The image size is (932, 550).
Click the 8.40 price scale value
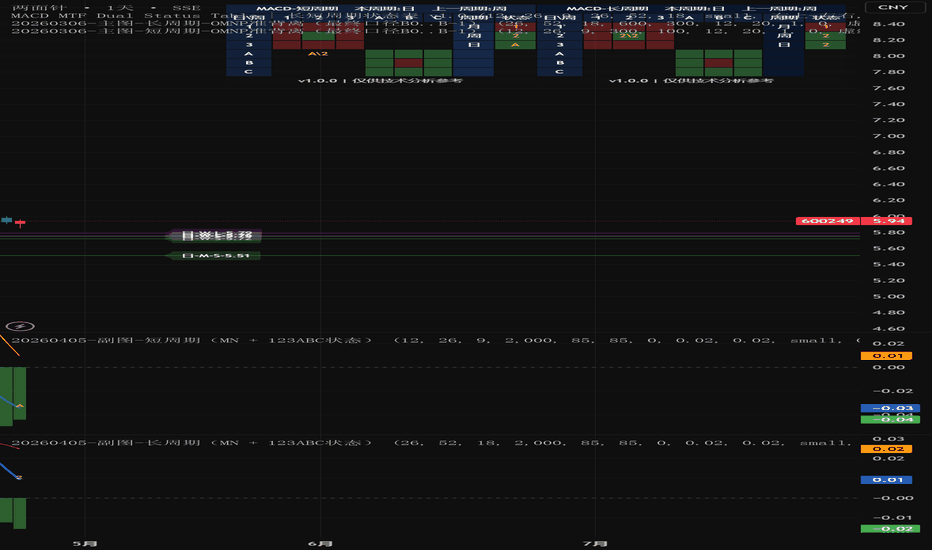(x=889, y=24)
